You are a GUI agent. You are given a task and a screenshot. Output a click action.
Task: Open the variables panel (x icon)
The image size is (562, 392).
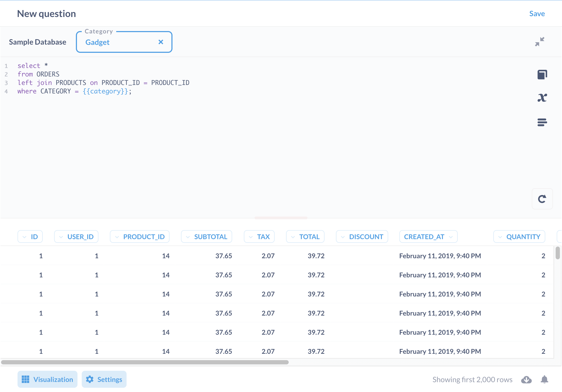click(x=542, y=98)
